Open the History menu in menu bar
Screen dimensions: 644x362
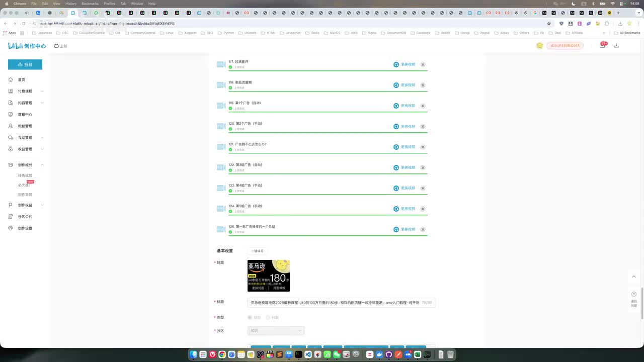coord(71,4)
